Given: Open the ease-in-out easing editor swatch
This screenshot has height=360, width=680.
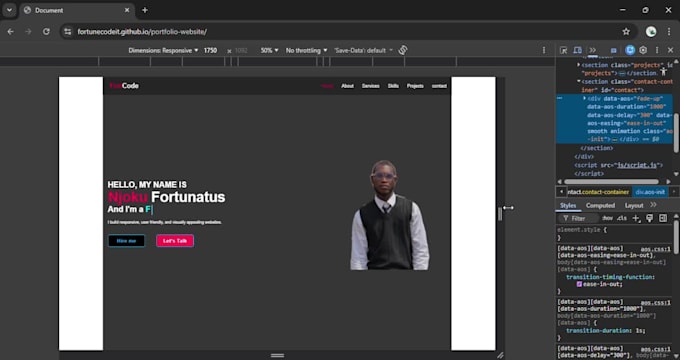Looking at the screenshot, I should (x=579, y=285).
